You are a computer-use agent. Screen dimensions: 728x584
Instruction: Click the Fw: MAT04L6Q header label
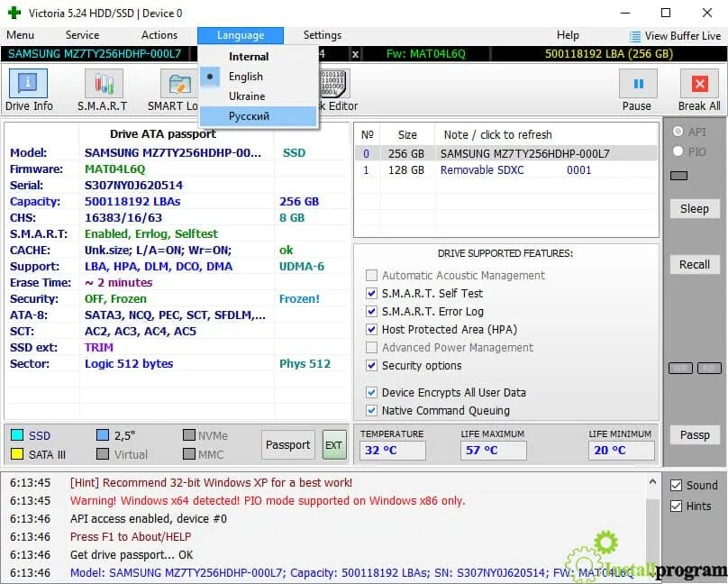(426, 54)
